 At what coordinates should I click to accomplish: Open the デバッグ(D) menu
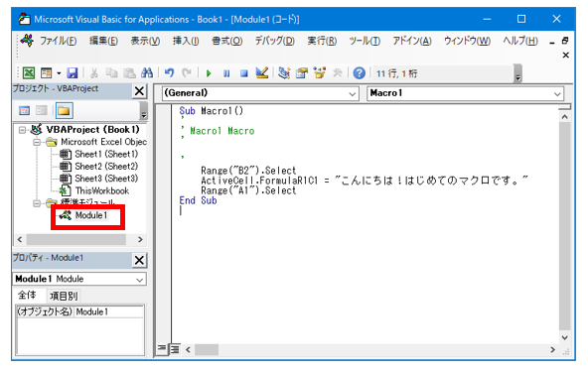[x=275, y=41]
